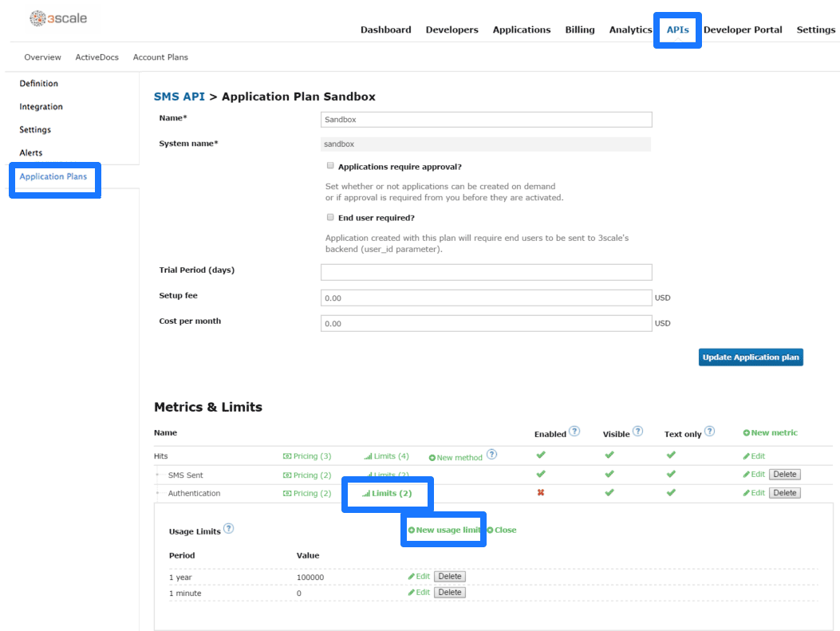The width and height of the screenshot is (840, 631).
Task: Click the Trial Period (days) input field
Action: click(486, 272)
